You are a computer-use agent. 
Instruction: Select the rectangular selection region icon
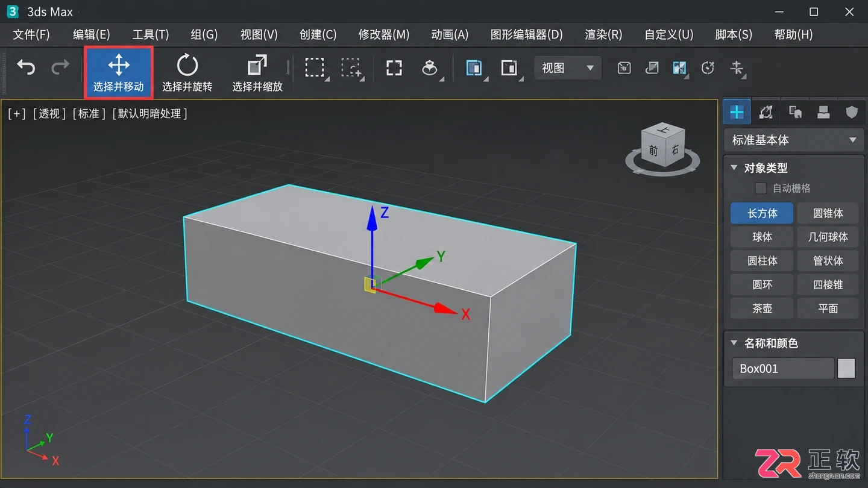point(315,67)
